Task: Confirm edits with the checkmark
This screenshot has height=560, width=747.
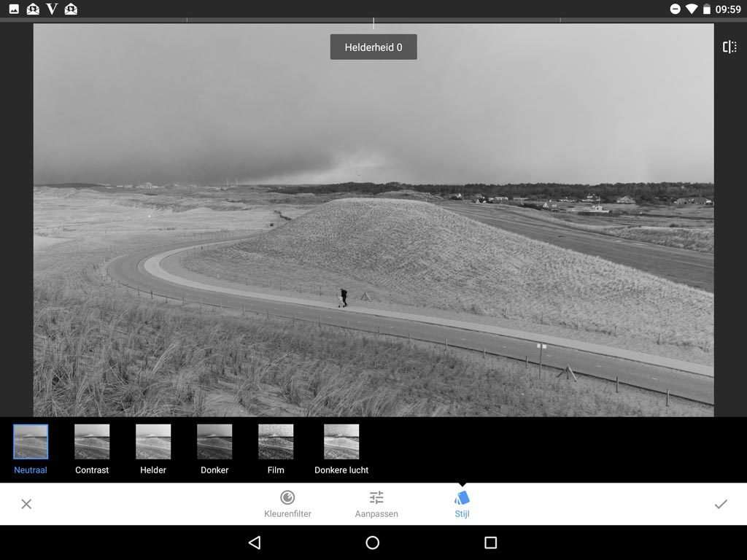Action: [721, 503]
